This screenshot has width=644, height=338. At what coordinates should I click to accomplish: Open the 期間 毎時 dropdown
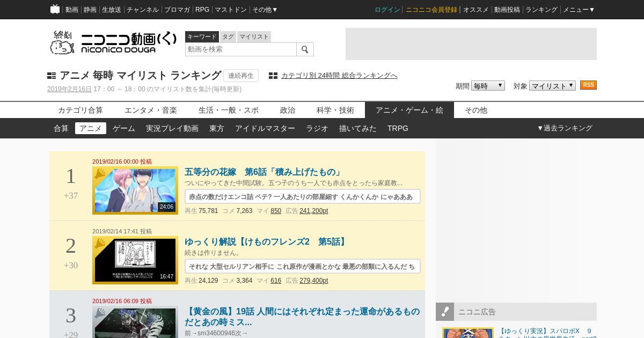tap(488, 86)
